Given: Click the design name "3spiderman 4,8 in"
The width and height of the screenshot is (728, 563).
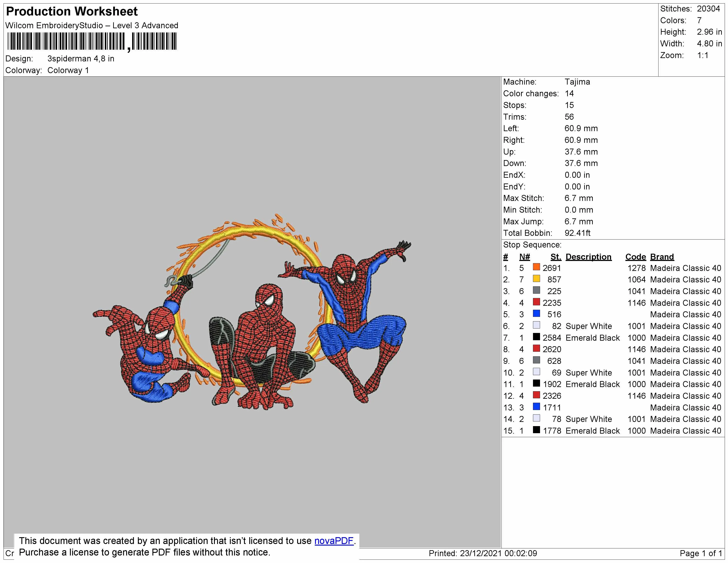Looking at the screenshot, I should (81, 59).
